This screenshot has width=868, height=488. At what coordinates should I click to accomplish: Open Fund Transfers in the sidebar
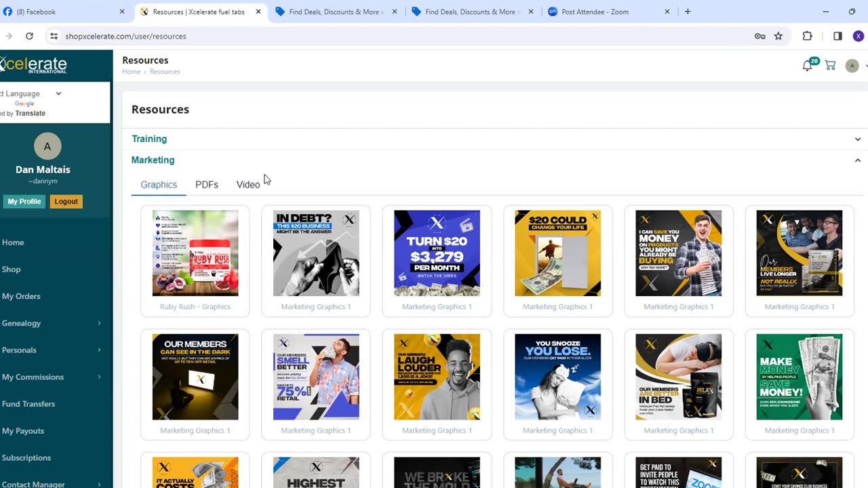pos(28,404)
